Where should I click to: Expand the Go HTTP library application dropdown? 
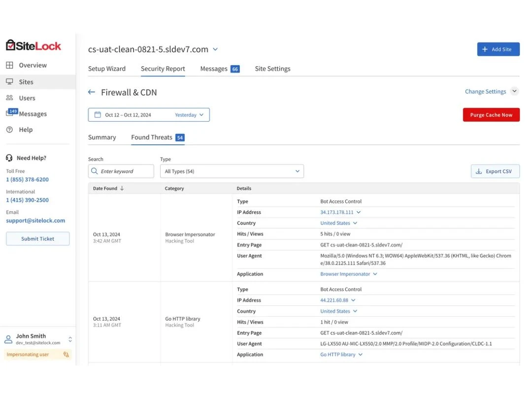click(360, 355)
